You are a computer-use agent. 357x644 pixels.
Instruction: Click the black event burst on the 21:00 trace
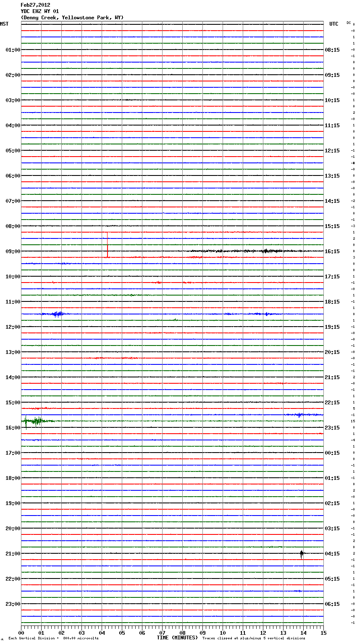coord(302,554)
